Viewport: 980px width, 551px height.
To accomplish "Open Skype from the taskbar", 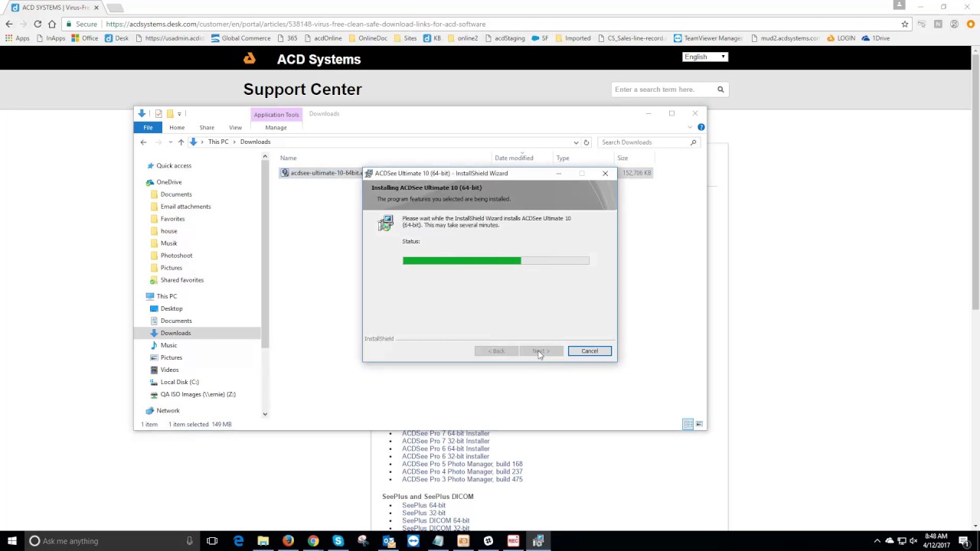I will tap(338, 541).
